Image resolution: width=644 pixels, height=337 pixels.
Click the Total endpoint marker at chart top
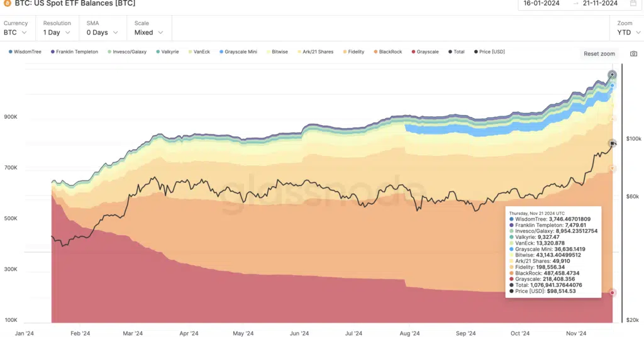click(x=612, y=75)
